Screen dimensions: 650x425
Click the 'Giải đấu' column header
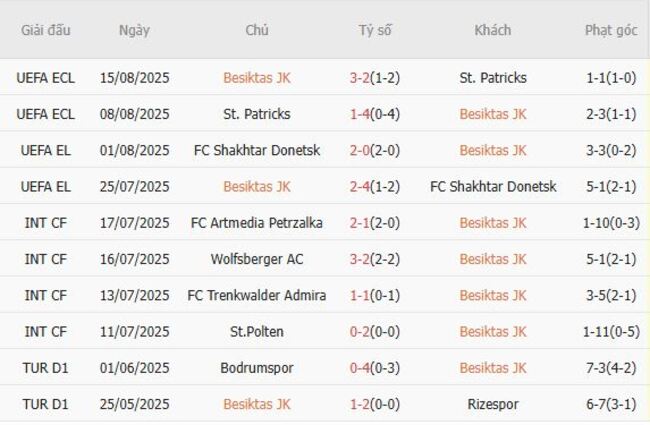point(46,30)
